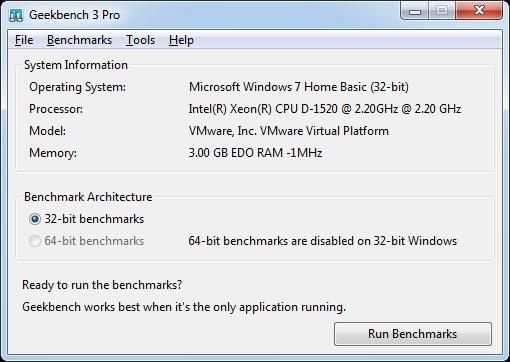The image size is (510, 362).
Task: Click the 'Operating System:' label
Action: tap(78, 87)
